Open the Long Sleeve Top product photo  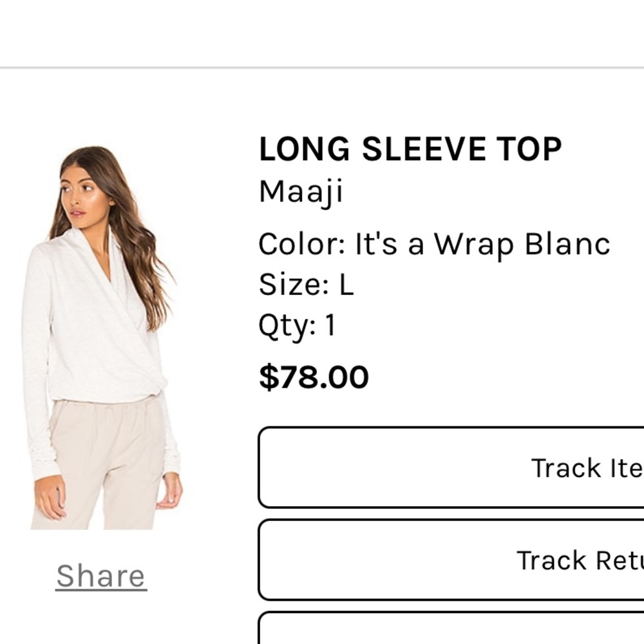point(102,337)
